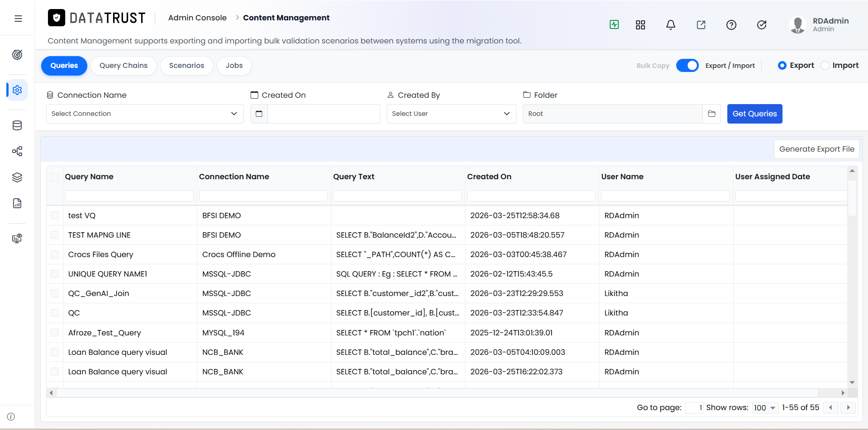Go to previous page arrow in pagination
Screen dimensions: 868x430
(x=831, y=407)
